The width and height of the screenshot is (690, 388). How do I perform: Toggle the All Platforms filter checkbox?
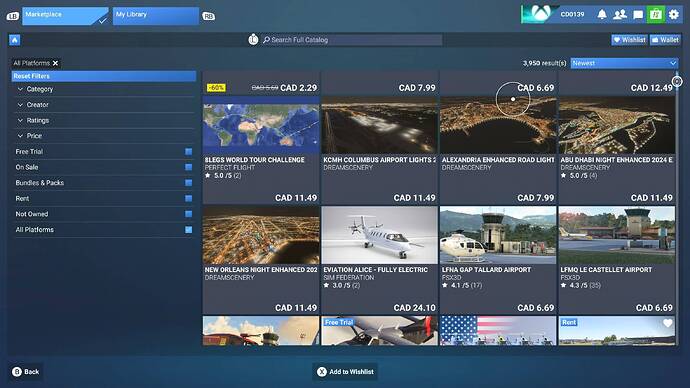(188, 230)
